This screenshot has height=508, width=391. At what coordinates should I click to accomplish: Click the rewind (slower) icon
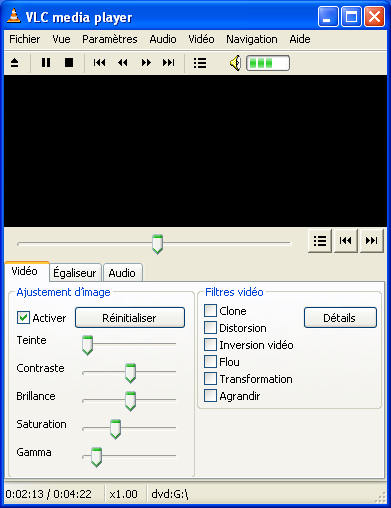[x=123, y=63]
